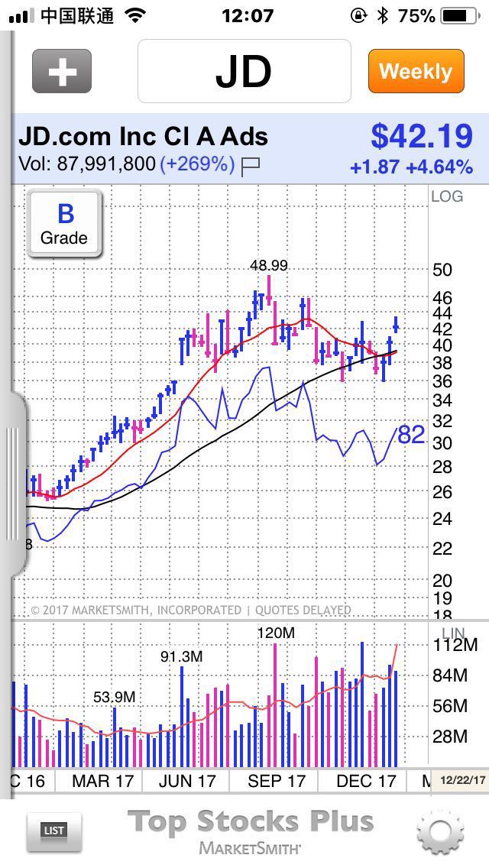
Task: Toggle the LOG price scale label
Action: [447, 196]
